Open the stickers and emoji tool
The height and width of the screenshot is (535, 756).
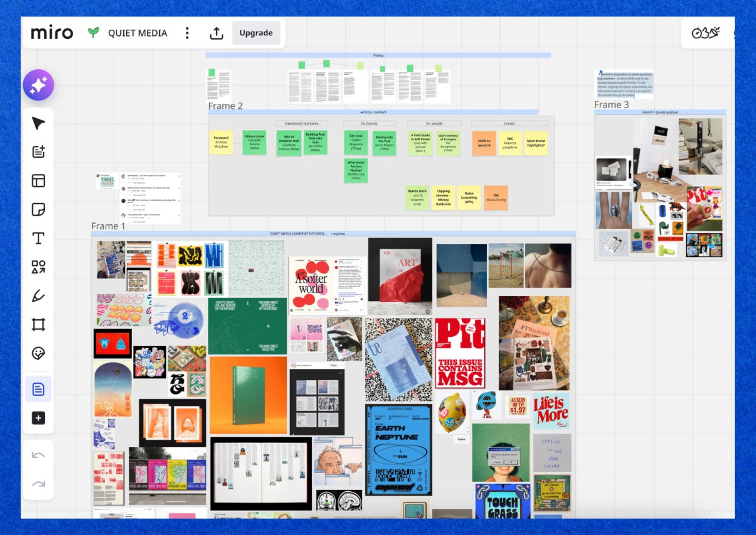(x=38, y=353)
